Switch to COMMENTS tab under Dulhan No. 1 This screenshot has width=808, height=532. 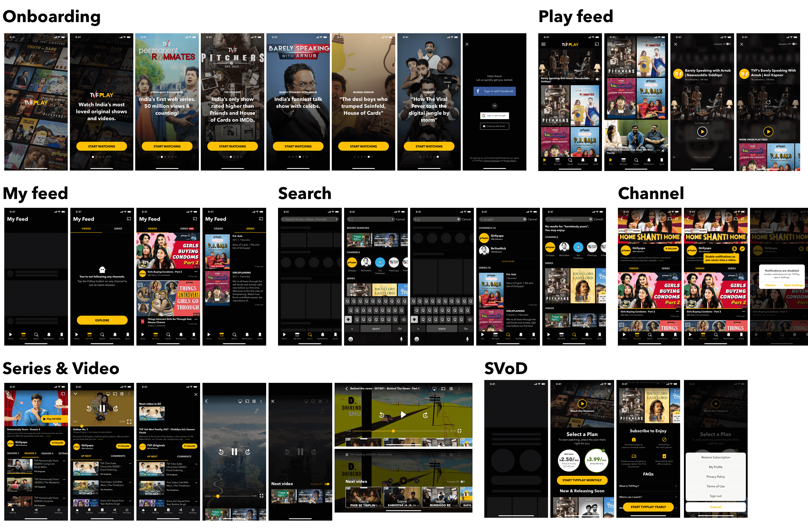118,456
